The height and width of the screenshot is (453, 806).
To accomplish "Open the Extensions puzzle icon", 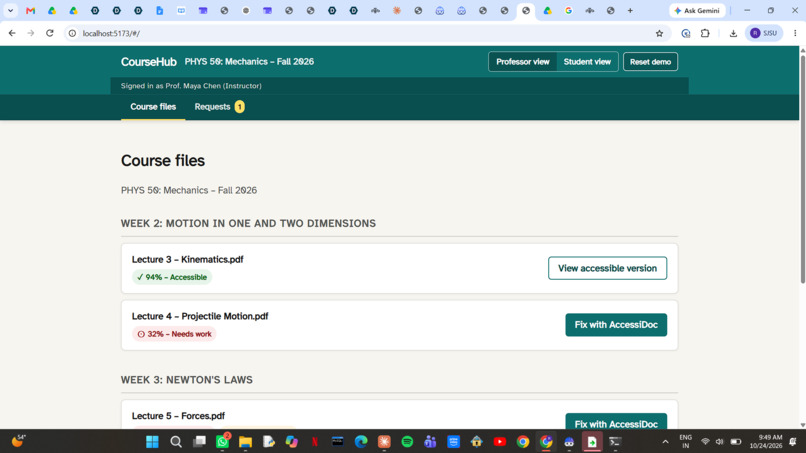I will tap(705, 33).
